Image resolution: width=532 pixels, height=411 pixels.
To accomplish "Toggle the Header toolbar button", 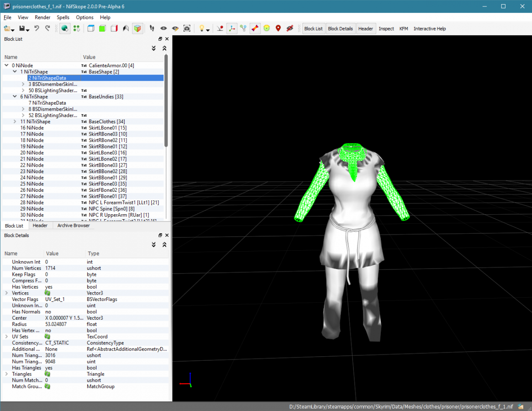I will pos(365,28).
